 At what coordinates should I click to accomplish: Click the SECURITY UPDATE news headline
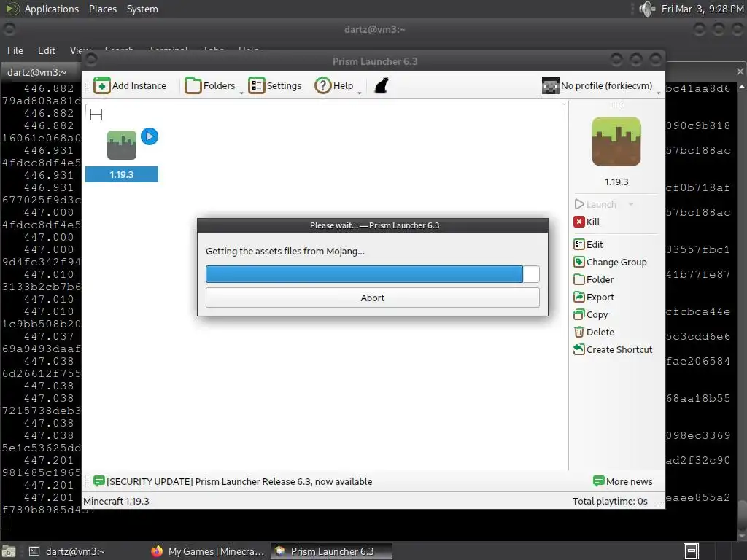click(239, 481)
